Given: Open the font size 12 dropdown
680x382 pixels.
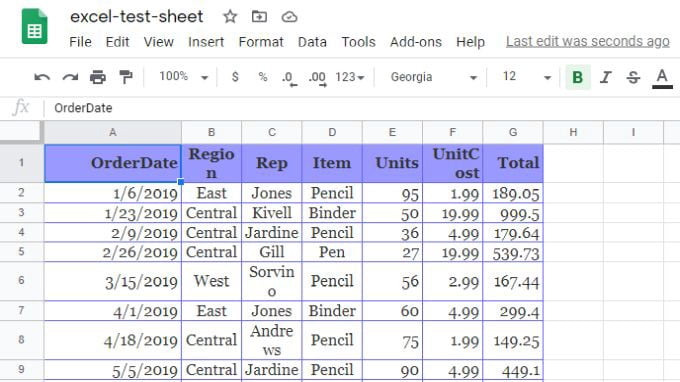Looking at the screenshot, I should pyautogui.click(x=526, y=77).
